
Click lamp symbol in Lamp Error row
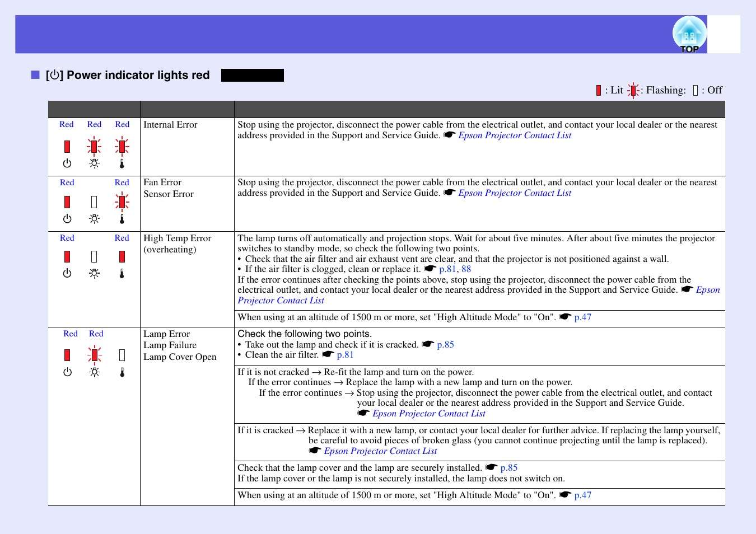[x=95, y=372]
